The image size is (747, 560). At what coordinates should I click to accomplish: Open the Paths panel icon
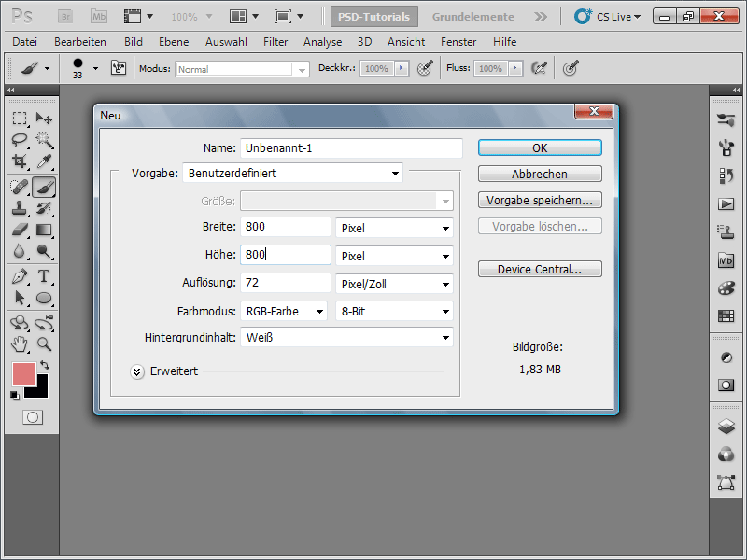point(726,483)
